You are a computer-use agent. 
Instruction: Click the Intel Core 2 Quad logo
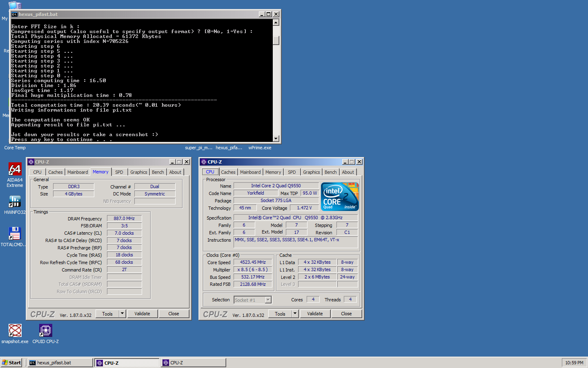(340, 197)
